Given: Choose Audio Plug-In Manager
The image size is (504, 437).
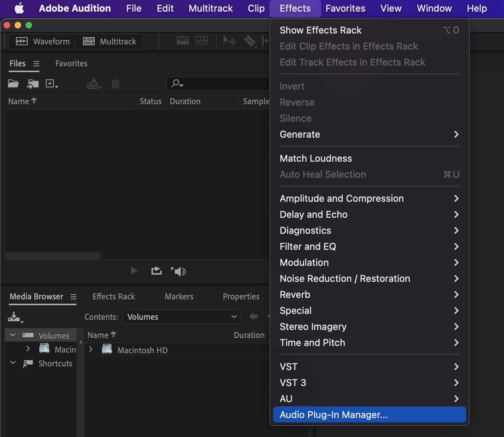Looking at the screenshot, I should (x=369, y=415).
